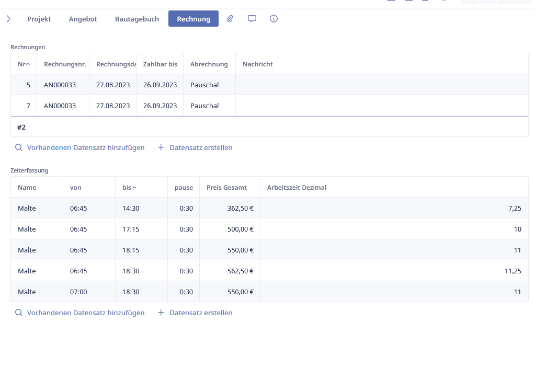Screen dimensions: 535x392
Task: Toggle the sort arrow on the Nr column
Action: (x=28, y=64)
